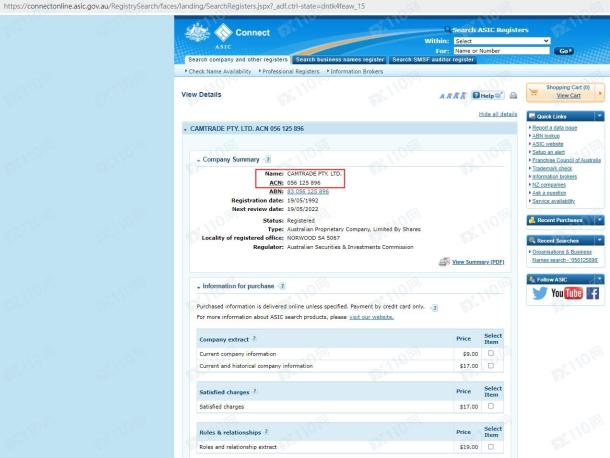Collapse the Quick Links panel arrow
The width and height of the screenshot is (610, 458).
coord(599,116)
